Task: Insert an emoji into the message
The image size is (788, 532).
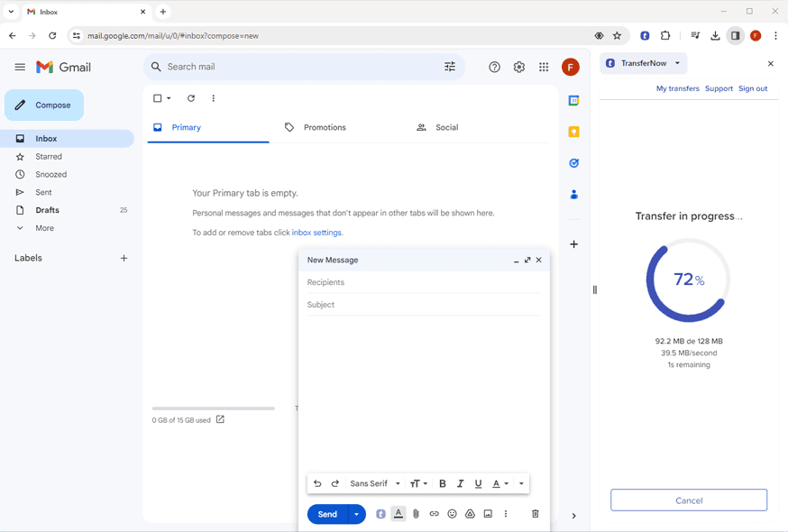Action: tap(452, 513)
